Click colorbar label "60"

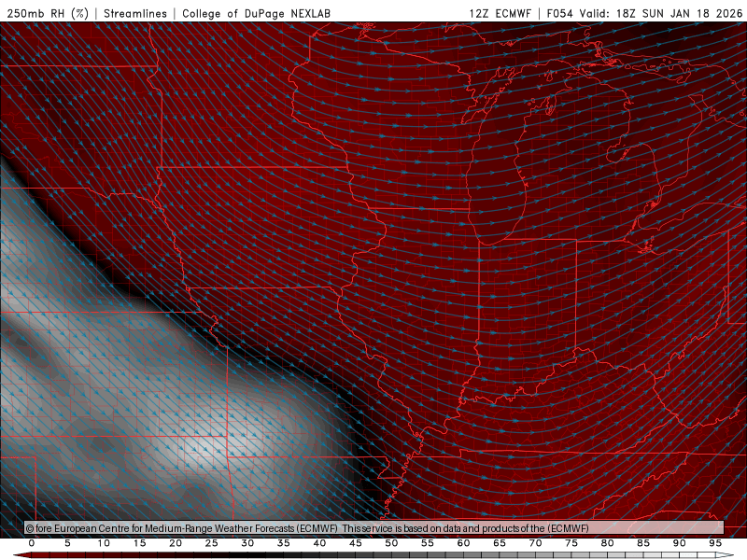[x=463, y=543]
